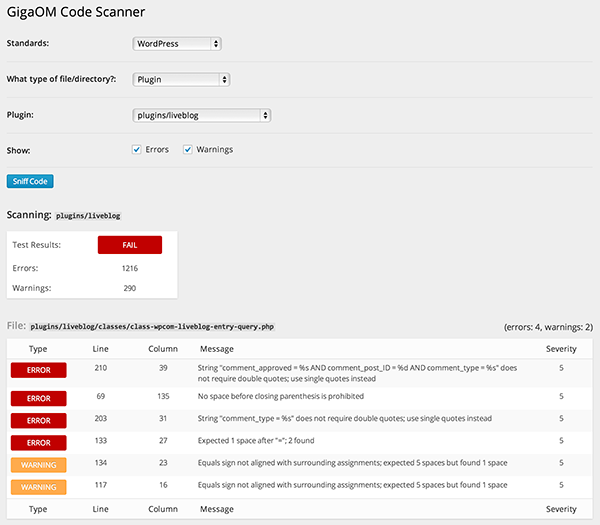
Task: Click the '(errors: 4, warnings: 2)' summary
Action: [x=548, y=327]
